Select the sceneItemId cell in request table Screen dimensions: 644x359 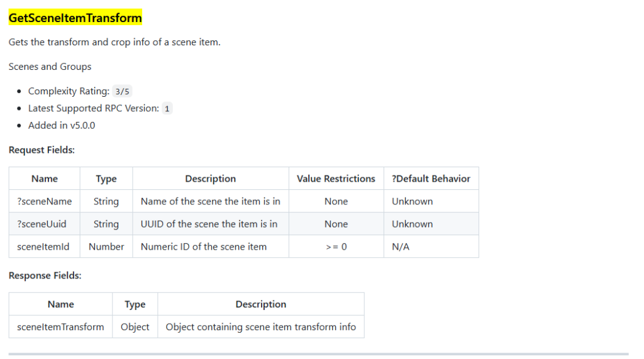[x=44, y=246]
